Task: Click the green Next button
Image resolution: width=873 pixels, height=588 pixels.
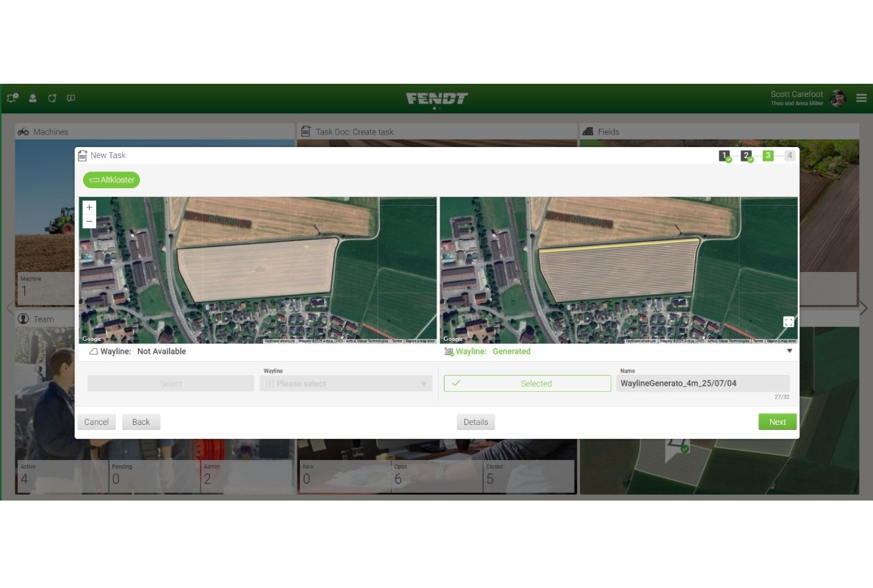Action: [x=777, y=422]
